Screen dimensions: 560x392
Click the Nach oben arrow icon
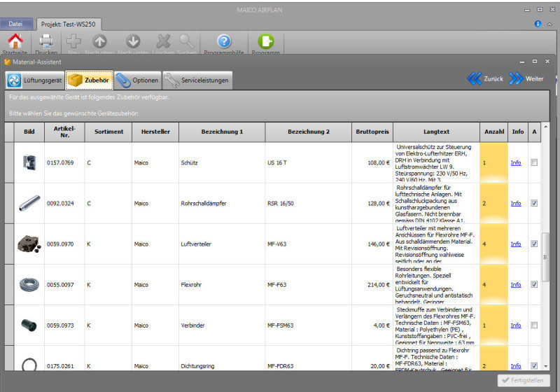[x=99, y=41]
